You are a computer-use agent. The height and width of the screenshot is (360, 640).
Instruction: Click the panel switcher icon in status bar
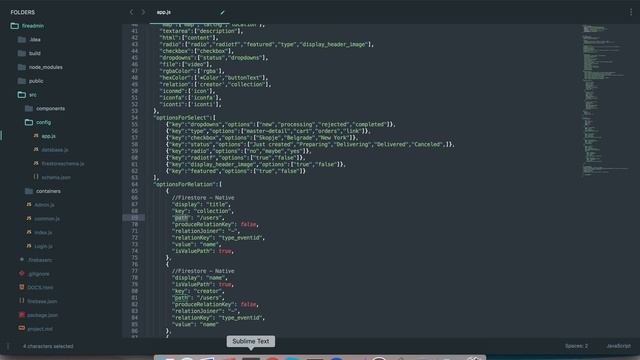(8, 347)
